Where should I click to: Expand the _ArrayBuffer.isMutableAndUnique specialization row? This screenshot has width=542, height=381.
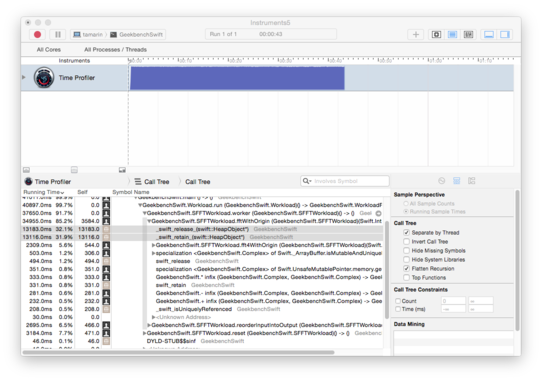coord(153,253)
